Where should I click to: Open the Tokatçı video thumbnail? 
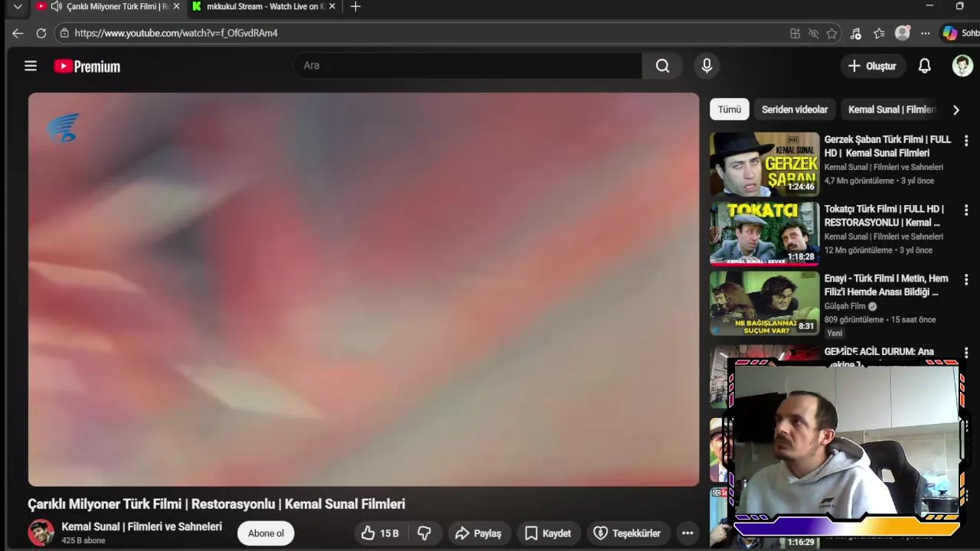click(x=764, y=233)
